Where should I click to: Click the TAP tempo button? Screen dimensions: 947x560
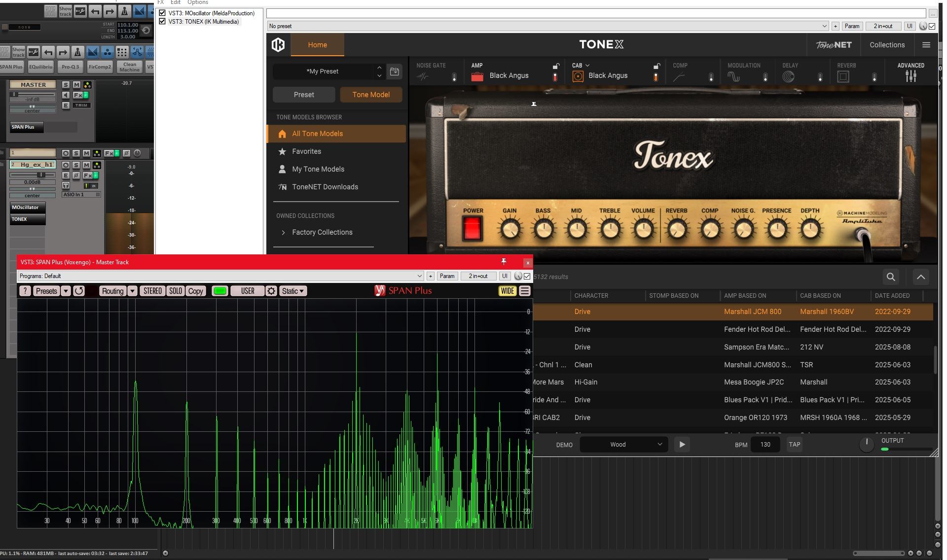(x=794, y=445)
